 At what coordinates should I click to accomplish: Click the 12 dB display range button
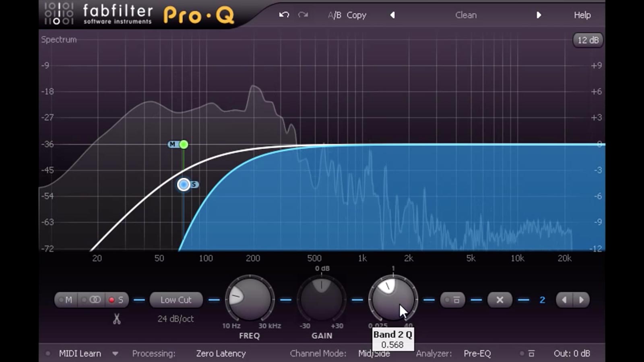pyautogui.click(x=588, y=40)
